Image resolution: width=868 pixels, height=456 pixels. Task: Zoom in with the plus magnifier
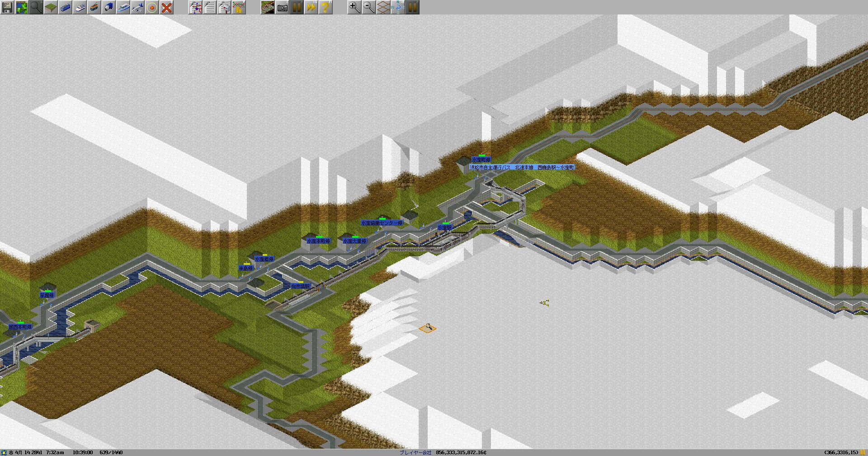[x=354, y=7]
